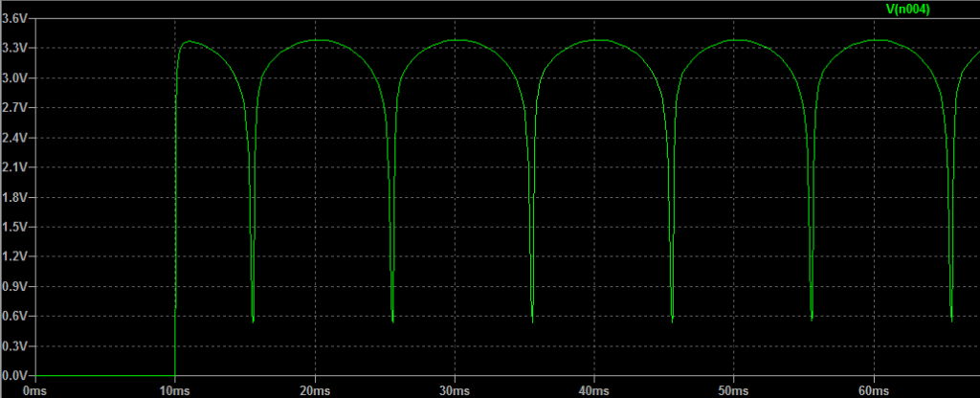Click the 0ms time axis label
Screen dimensions: 980x398
[34, 390]
